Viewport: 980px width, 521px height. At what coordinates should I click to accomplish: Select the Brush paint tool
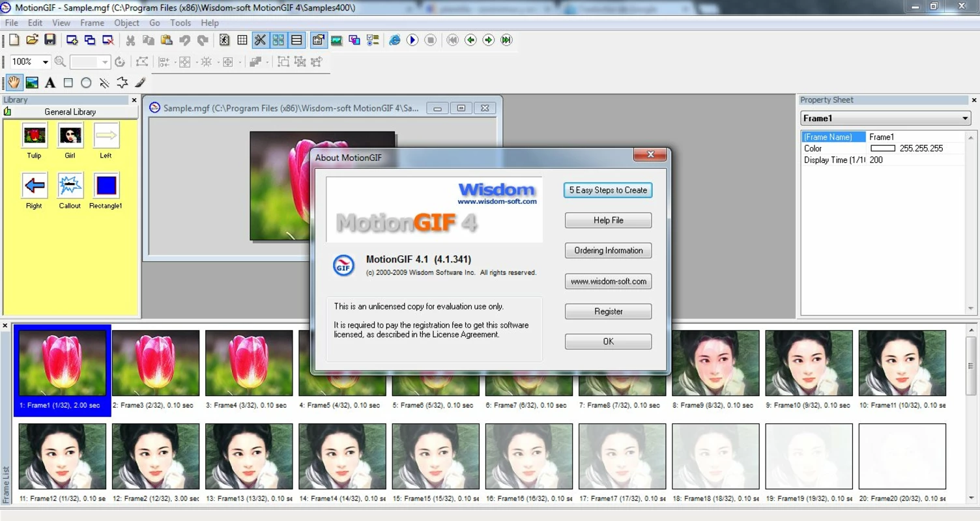click(140, 83)
